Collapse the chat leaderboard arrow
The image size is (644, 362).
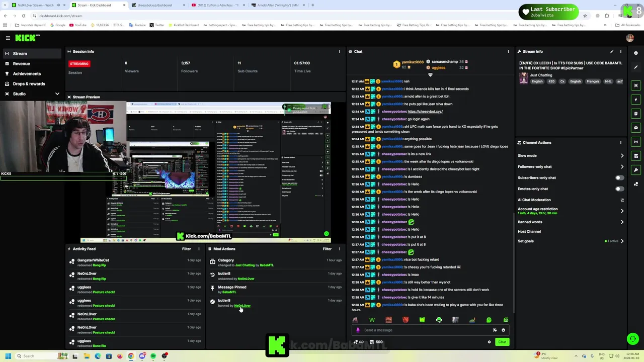[430, 75]
